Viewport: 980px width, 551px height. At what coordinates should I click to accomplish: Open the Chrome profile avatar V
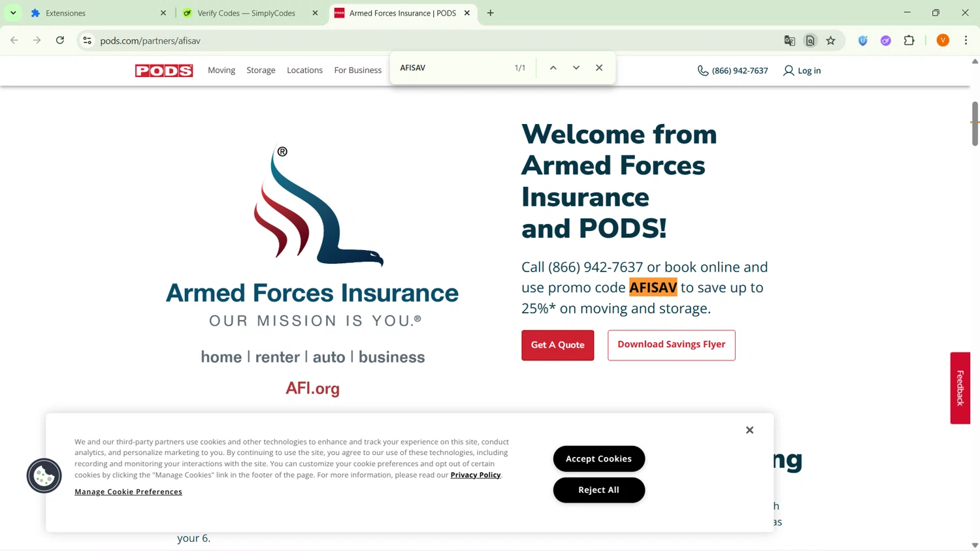tap(943, 40)
